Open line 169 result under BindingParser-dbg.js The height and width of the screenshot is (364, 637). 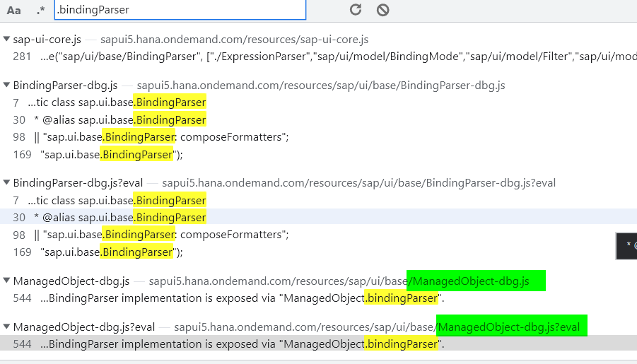(x=318, y=154)
